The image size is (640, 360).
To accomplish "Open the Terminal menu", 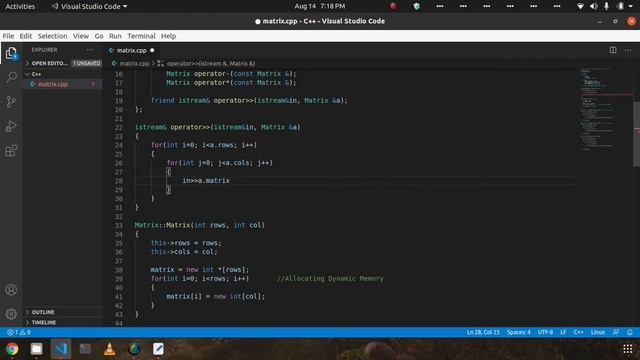I will click(x=141, y=36).
